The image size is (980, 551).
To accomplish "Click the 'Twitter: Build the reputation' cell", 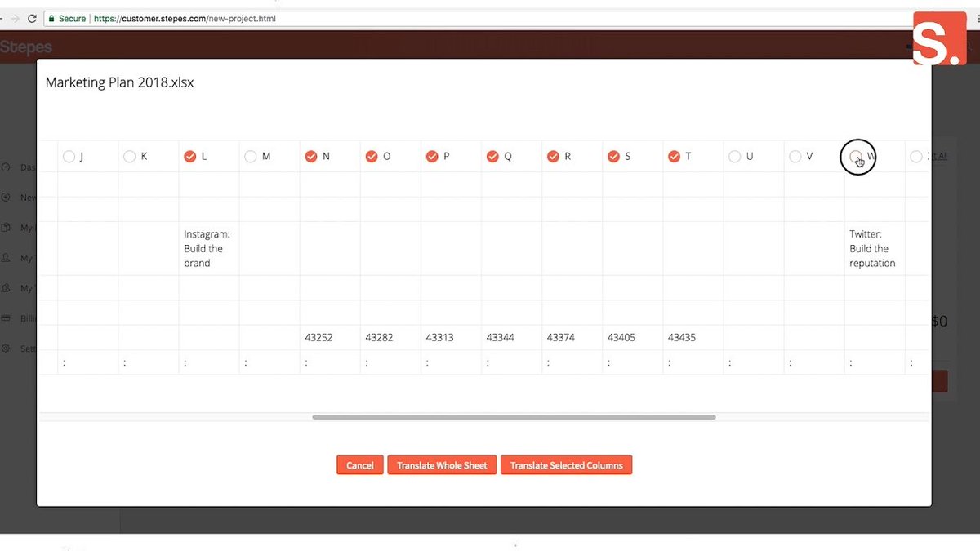I will (875, 249).
